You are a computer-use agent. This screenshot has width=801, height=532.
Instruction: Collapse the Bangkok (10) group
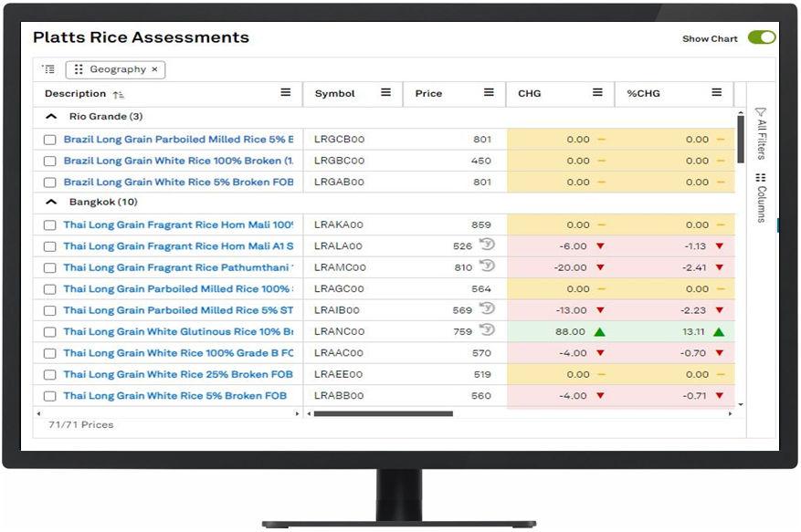(51, 202)
